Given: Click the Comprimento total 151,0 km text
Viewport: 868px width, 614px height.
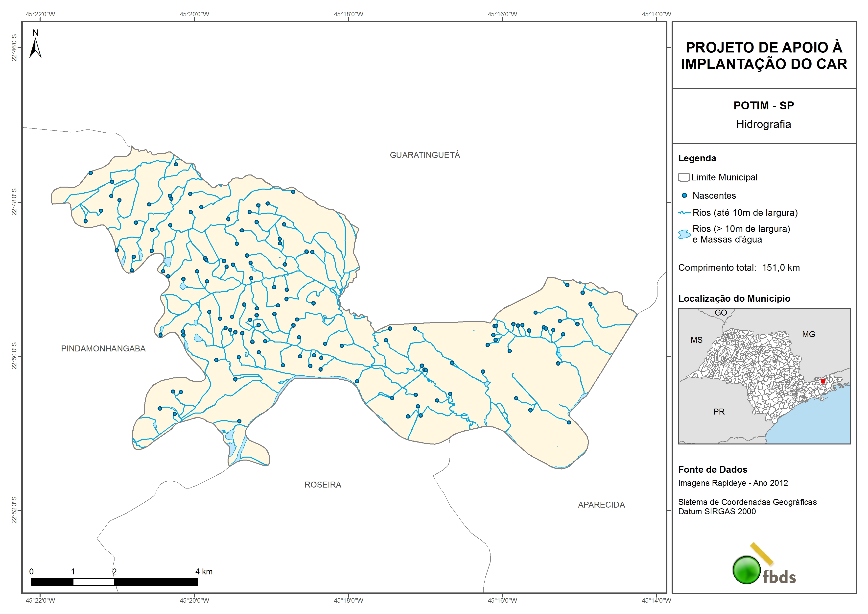Looking at the screenshot, I should tap(739, 268).
